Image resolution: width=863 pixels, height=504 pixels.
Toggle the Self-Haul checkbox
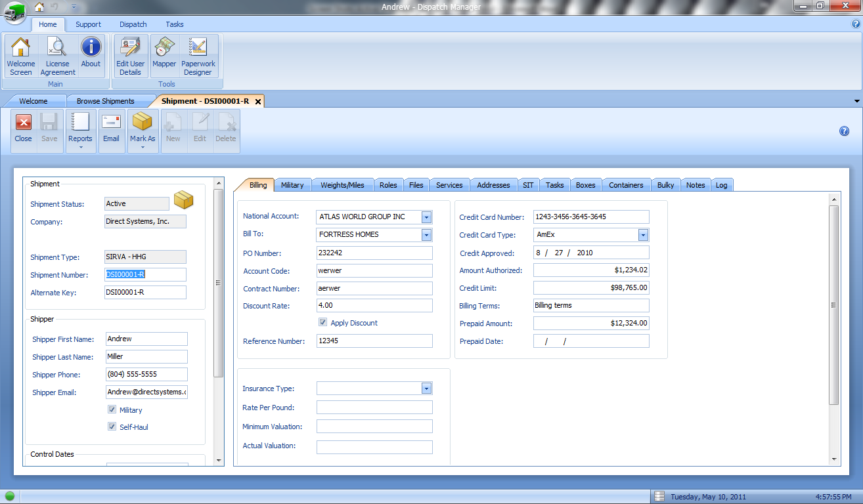[x=112, y=427]
